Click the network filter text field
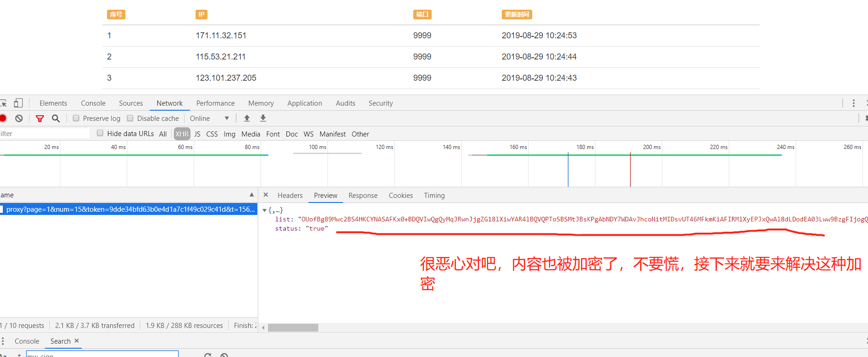 (x=45, y=134)
